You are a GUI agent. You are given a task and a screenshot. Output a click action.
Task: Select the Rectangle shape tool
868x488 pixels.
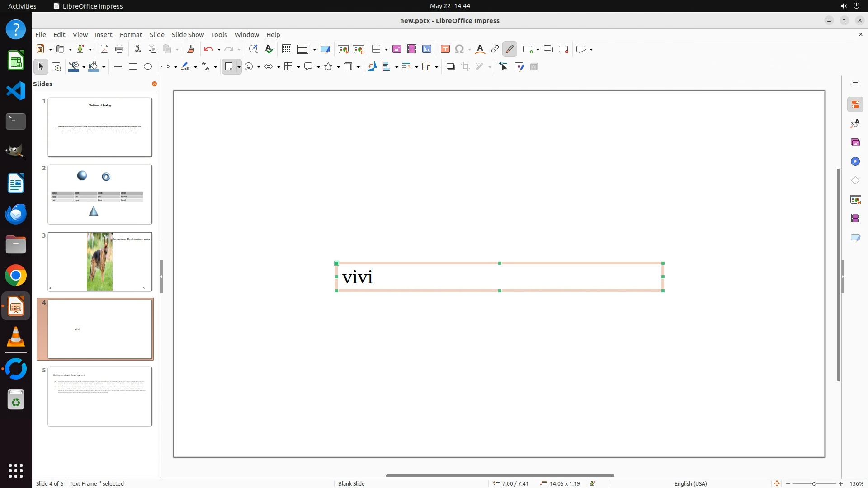pyautogui.click(x=133, y=67)
